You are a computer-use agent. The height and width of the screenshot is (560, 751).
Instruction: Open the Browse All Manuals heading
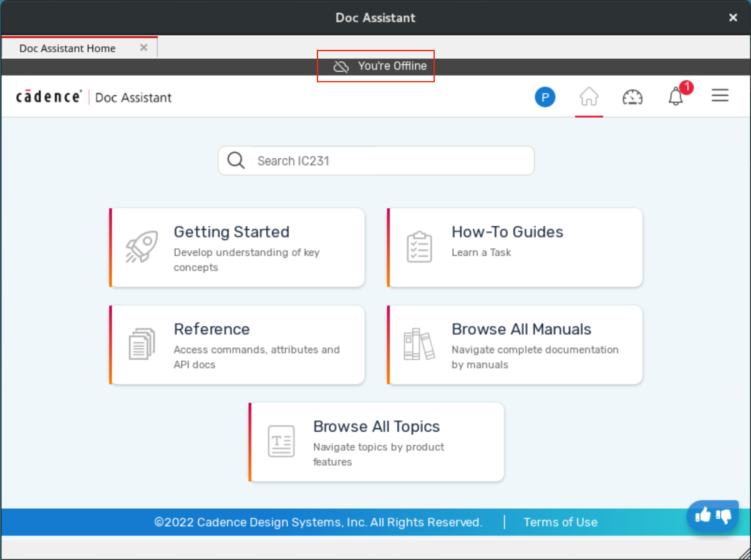tap(521, 329)
